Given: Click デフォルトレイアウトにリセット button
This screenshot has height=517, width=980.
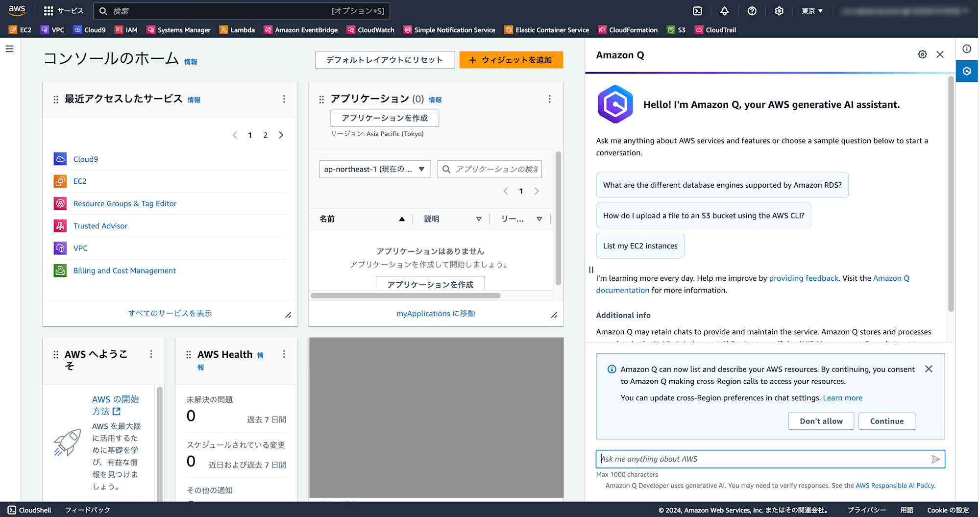Looking at the screenshot, I should click(x=385, y=60).
